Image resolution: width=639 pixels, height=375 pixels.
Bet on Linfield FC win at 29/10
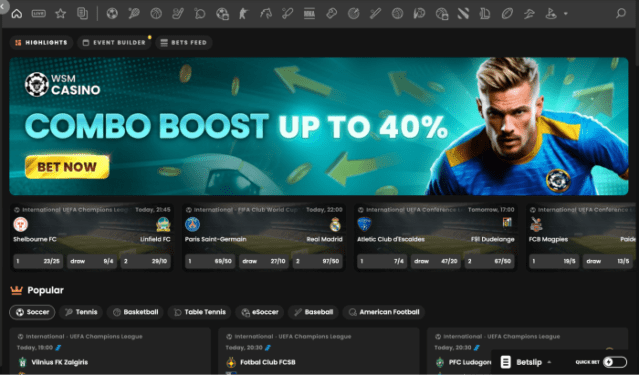click(x=145, y=261)
